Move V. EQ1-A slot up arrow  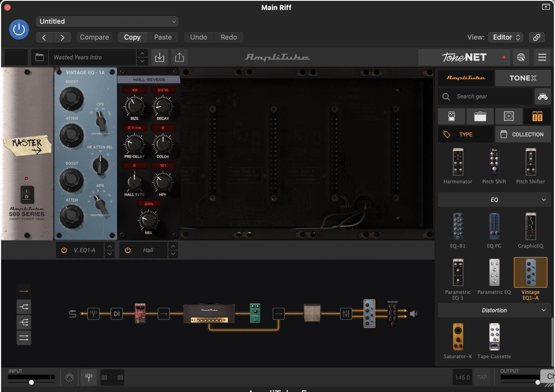[110, 246]
